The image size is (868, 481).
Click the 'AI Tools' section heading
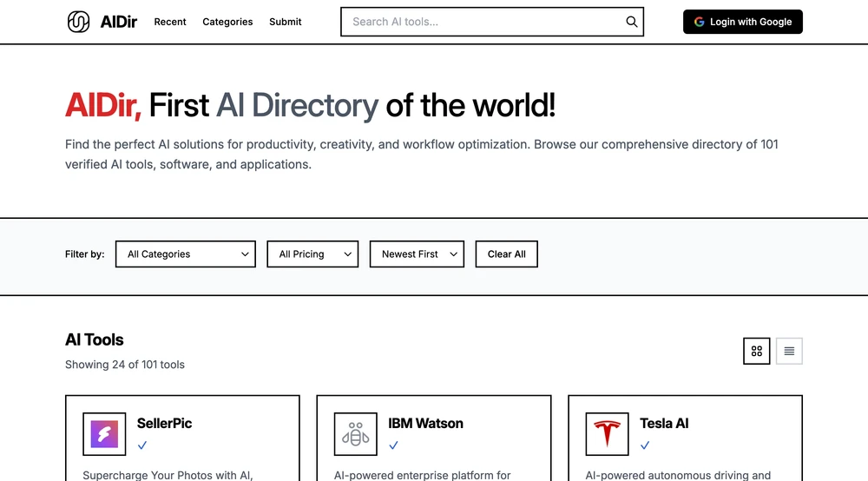point(95,339)
